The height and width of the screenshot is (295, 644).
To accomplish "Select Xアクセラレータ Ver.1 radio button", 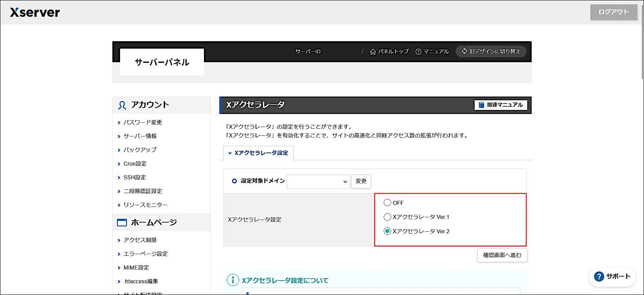I will point(387,217).
